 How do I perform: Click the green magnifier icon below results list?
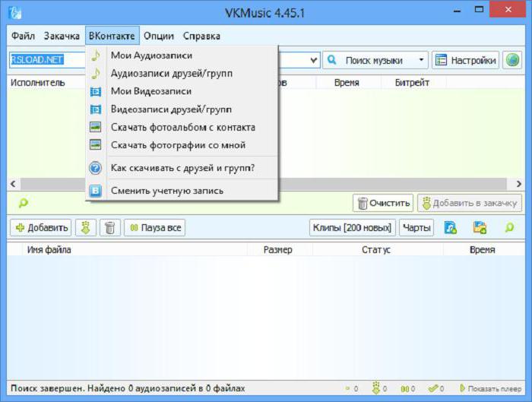pyautogui.click(x=23, y=203)
